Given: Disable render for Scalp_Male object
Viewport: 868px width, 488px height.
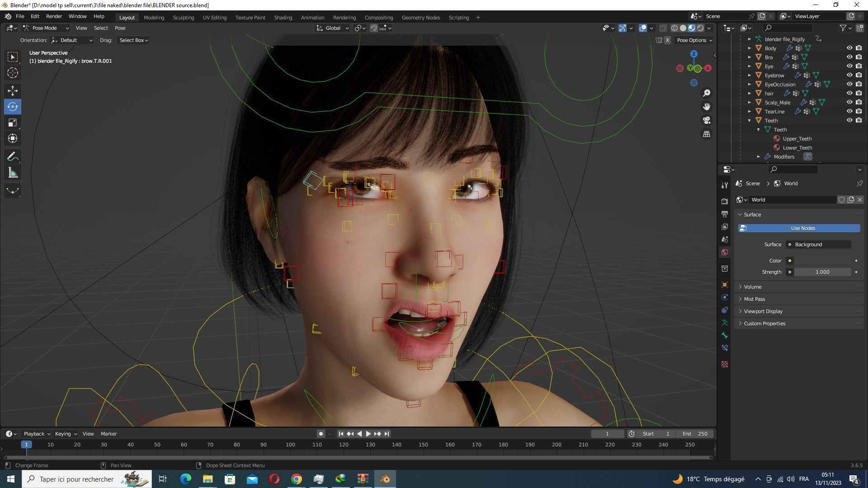Looking at the screenshot, I should coord(859,102).
